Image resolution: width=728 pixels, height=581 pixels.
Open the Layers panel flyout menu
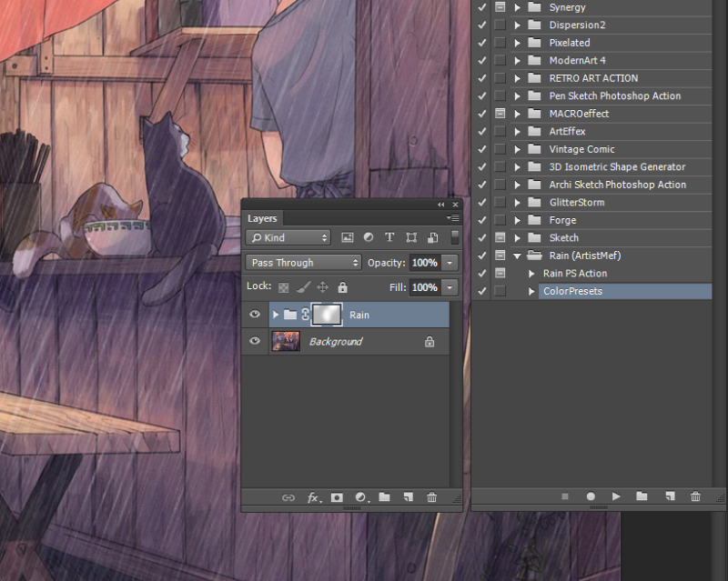453,217
